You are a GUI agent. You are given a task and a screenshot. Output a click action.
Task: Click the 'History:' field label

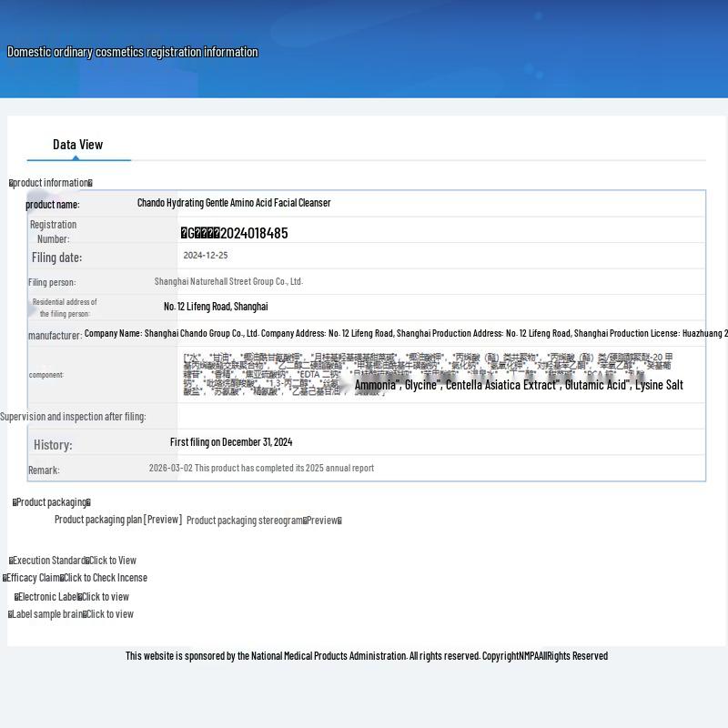(53, 445)
